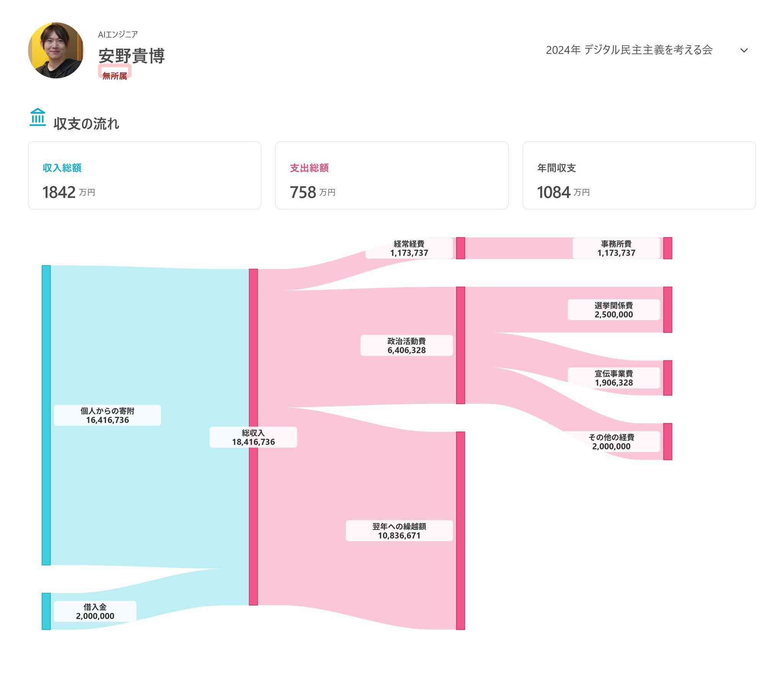This screenshot has height=675, width=784.
Task: Click the 借入金 node label
Action: pos(95,611)
